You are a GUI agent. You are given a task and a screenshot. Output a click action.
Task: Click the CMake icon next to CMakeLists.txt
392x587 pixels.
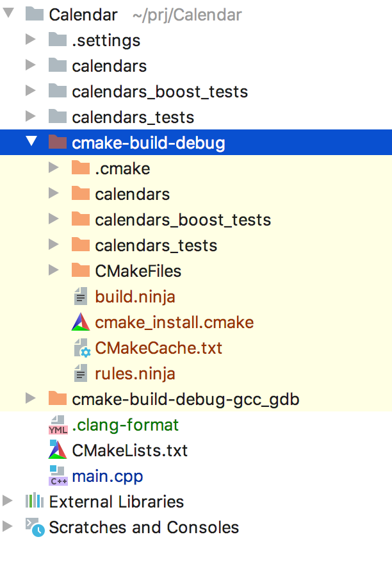click(58, 450)
